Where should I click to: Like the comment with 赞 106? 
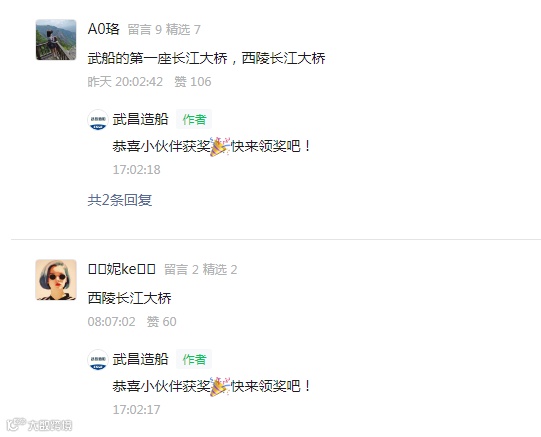tap(193, 82)
